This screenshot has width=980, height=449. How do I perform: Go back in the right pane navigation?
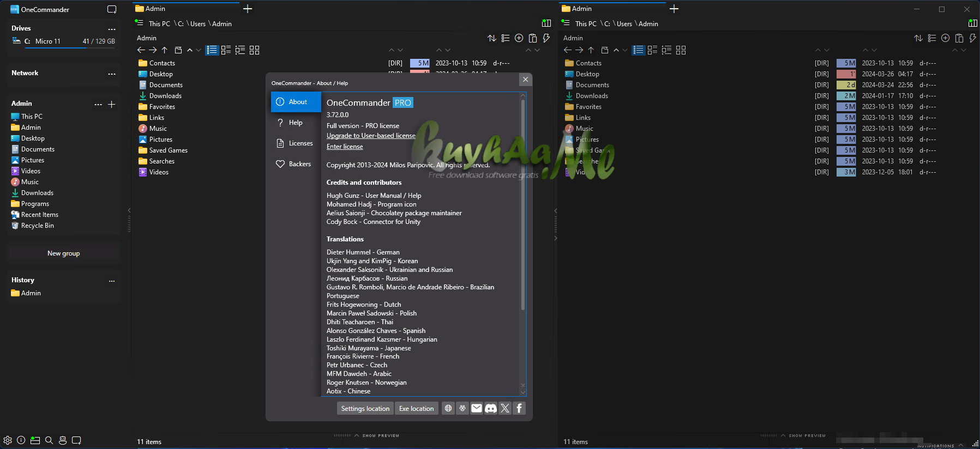pos(568,50)
